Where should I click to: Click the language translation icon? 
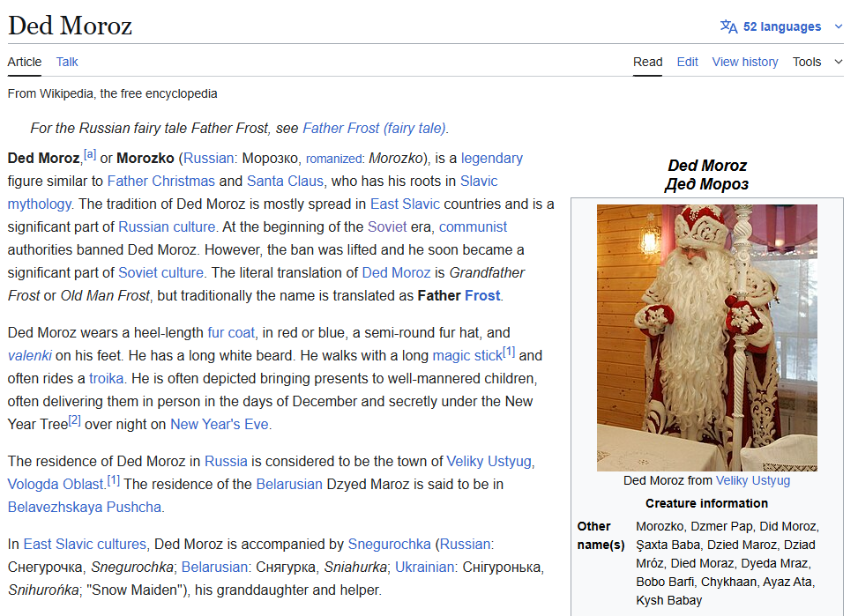point(729,26)
